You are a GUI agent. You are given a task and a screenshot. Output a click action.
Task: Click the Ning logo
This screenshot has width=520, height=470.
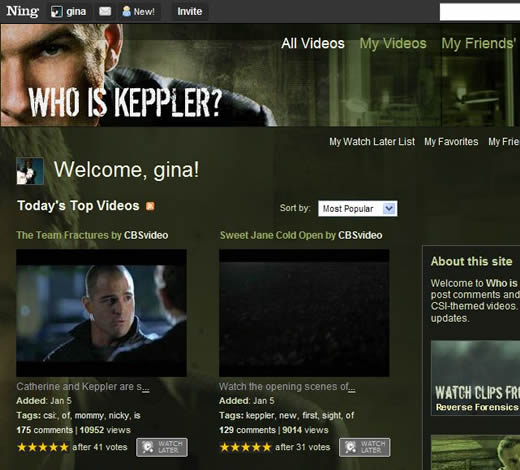click(22, 11)
